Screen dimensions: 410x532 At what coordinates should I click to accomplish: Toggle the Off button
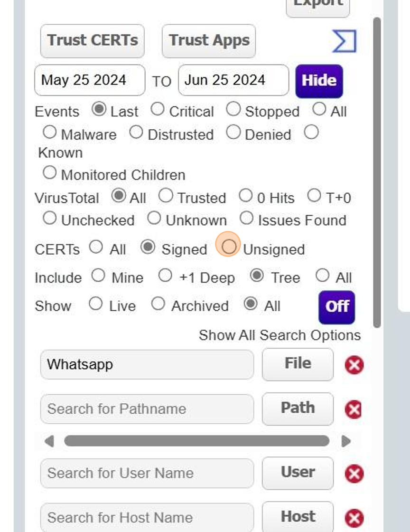coord(336,307)
